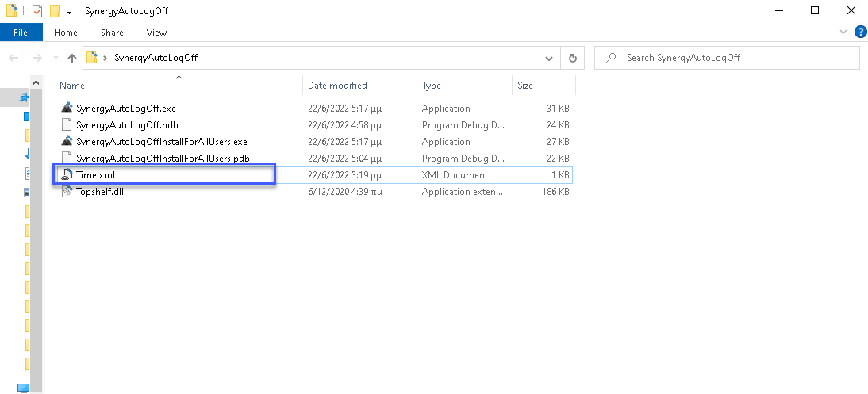Expand the address bar breadcrumb chevron
This screenshot has height=394, width=868.
tap(106, 58)
